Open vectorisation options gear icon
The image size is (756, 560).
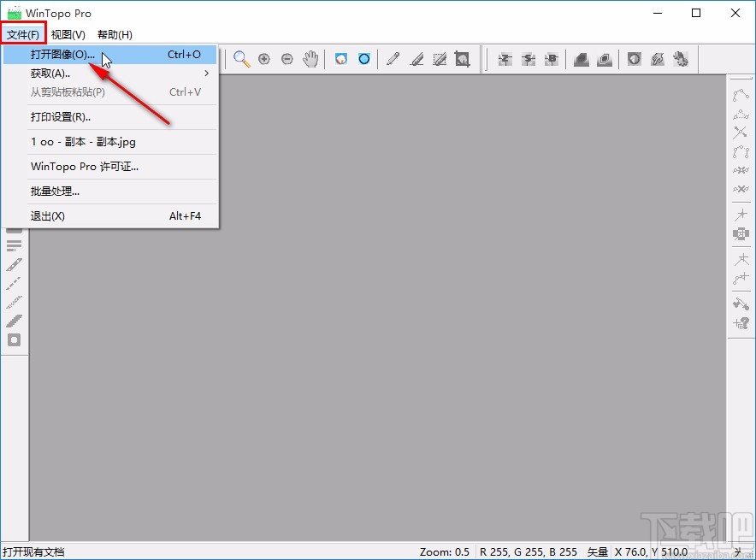(680, 59)
